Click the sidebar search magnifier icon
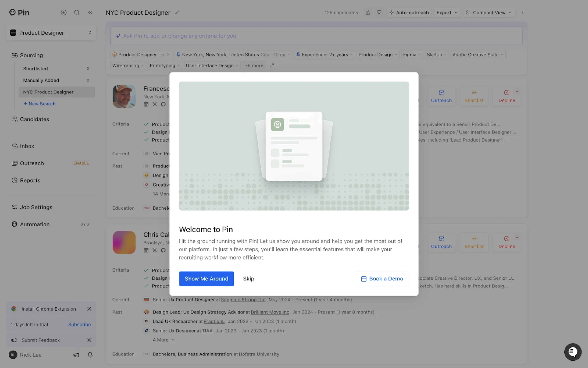 pyautogui.click(x=77, y=12)
